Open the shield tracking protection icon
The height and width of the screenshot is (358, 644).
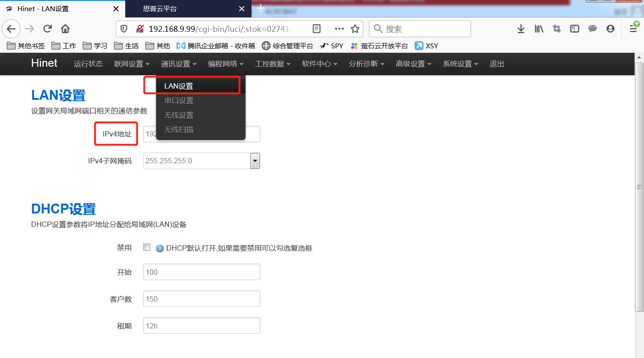pos(124,28)
